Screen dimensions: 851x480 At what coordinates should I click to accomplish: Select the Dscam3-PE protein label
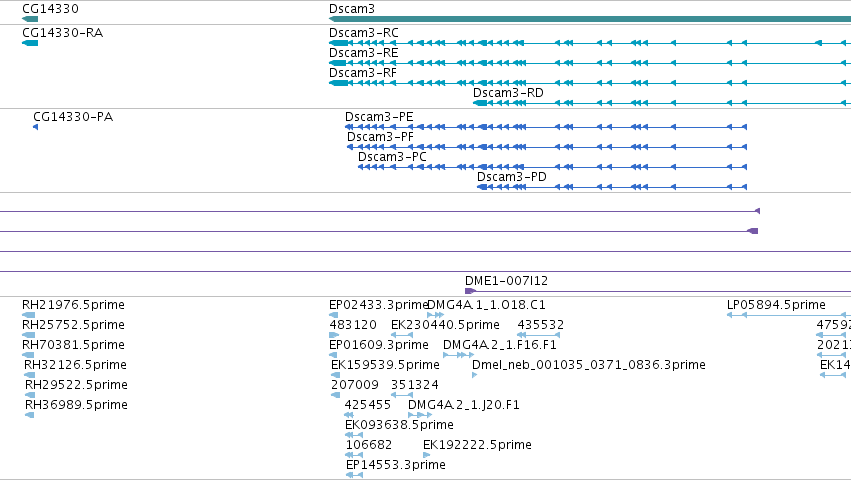[379, 117]
